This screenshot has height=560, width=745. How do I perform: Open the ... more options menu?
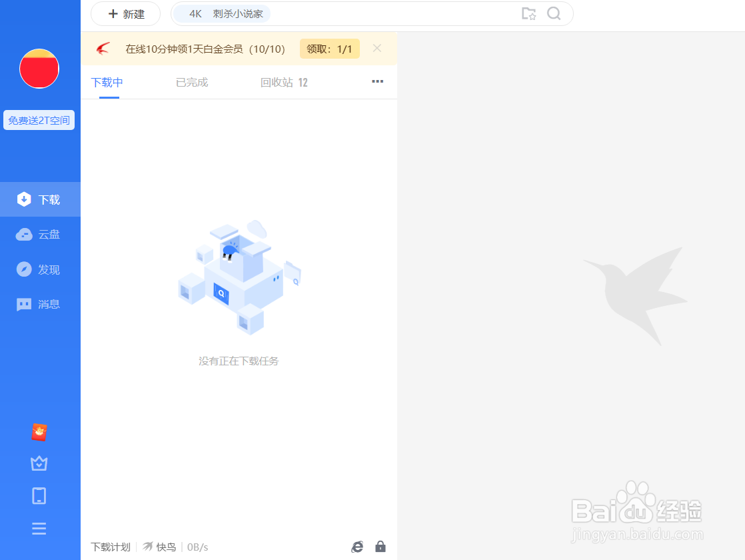click(378, 81)
